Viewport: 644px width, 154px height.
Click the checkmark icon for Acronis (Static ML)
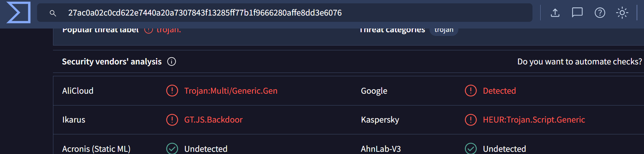(x=172, y=148)
